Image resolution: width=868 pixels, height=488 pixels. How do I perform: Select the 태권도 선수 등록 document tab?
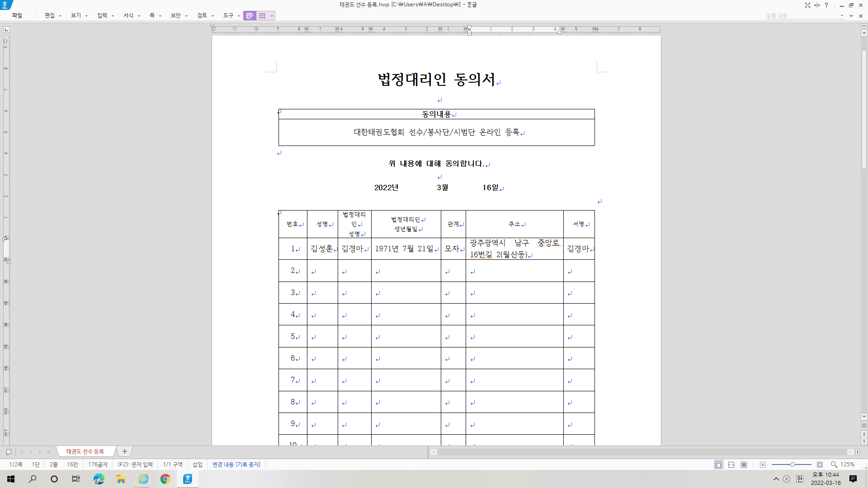click(85, 451)
